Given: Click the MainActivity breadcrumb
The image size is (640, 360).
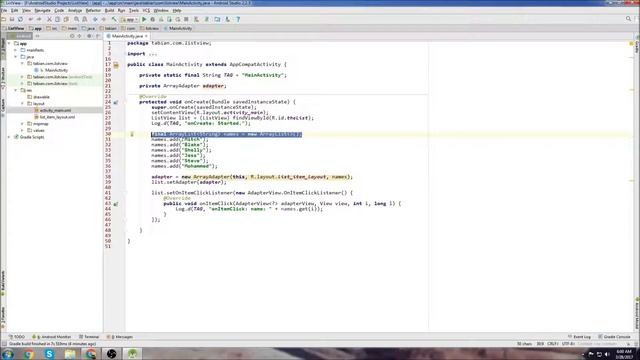Looking at the screenshot, I should [x=178, y=28].
